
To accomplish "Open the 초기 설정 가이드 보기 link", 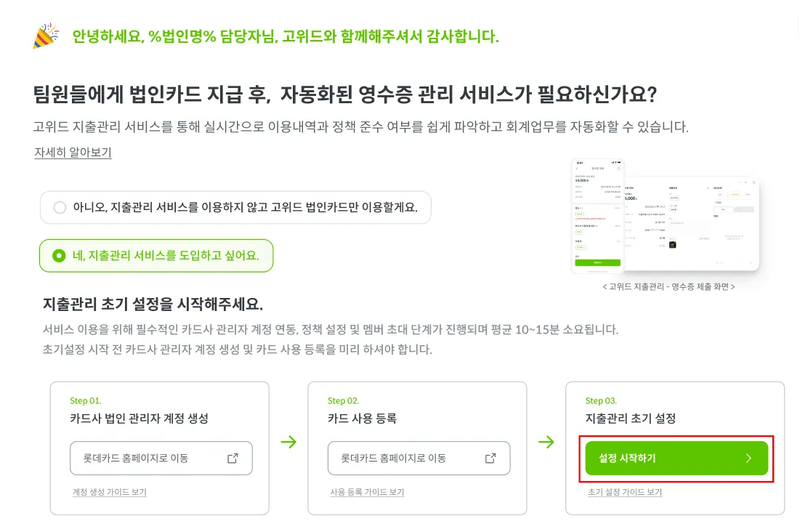I will [625, 492].
